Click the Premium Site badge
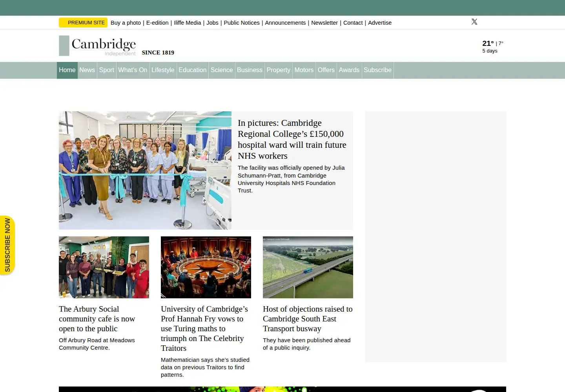The width and height of the screenshot is (565, 392). [83, 23]
